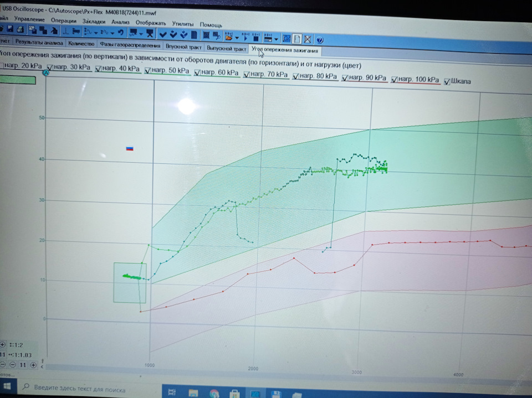Select the Впускной тракт tab
Image resolution: width=532 pixels, height=398 pixels.
tap(183, 47)
